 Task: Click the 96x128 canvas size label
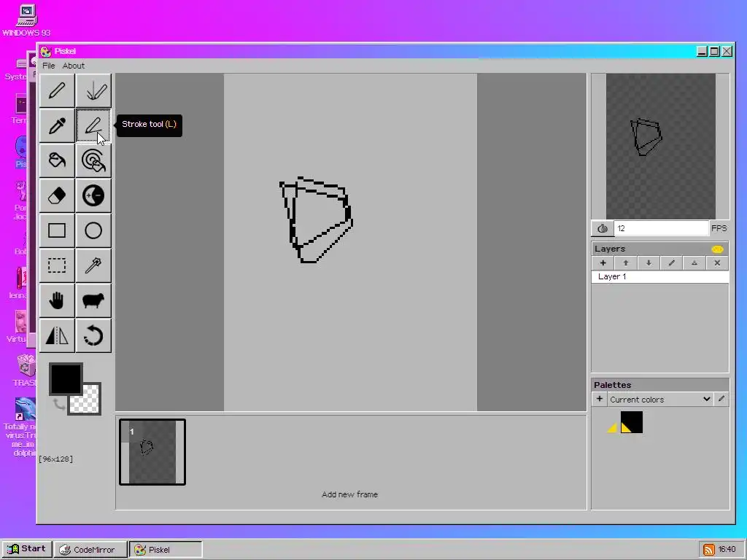coord(55,459)
